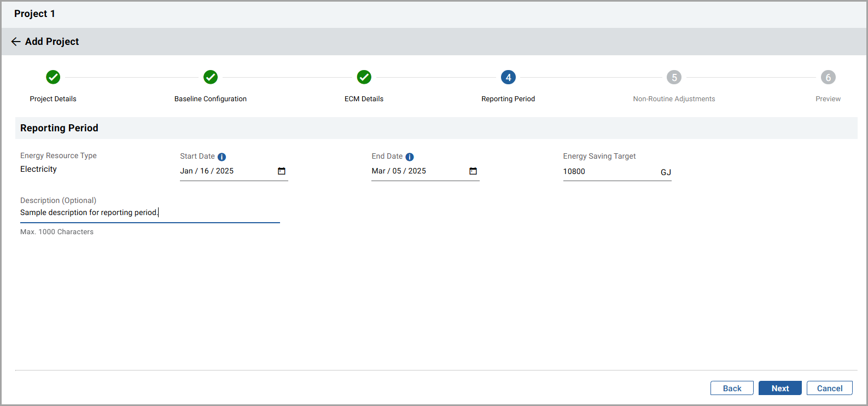
Task: Select step 4 Reporting Period circle
Action: [x=508, y=77]
